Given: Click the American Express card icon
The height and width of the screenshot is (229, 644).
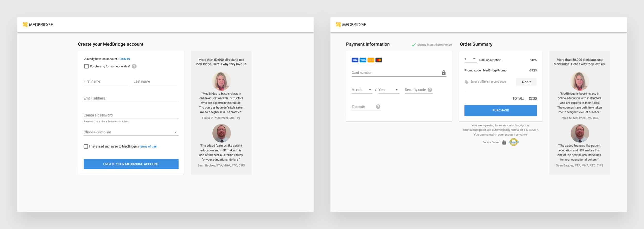Looking at the screenshot, I should [x=363, y=60].
